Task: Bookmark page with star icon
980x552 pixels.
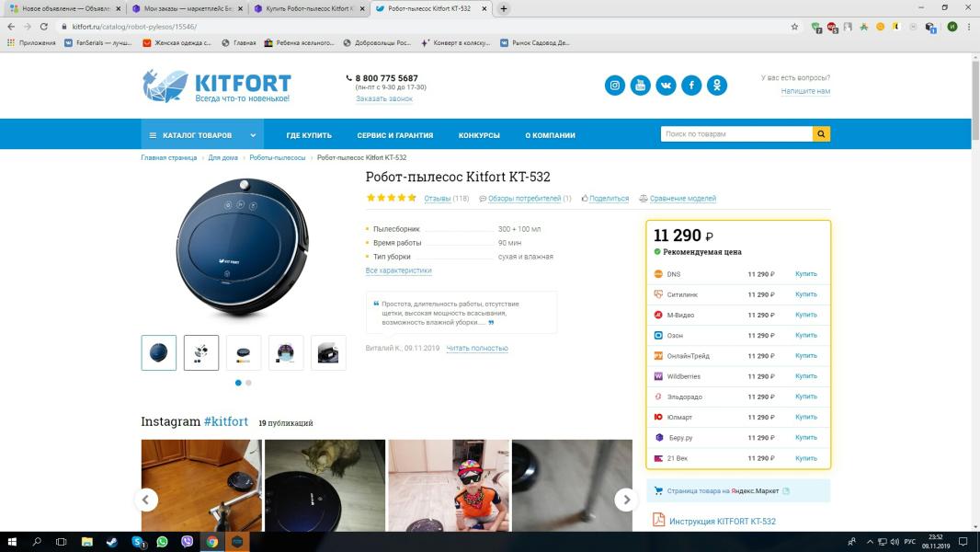Action: point(794,27)
